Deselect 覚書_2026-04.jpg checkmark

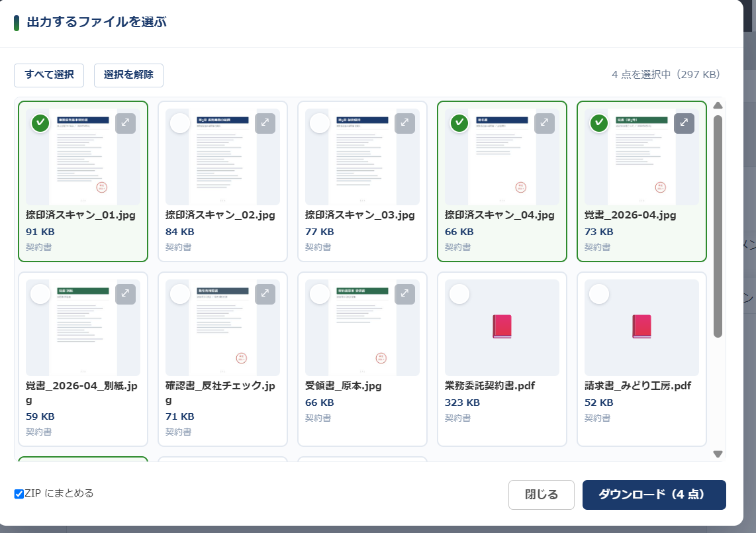pyautogui.click(x=599, y=123)
